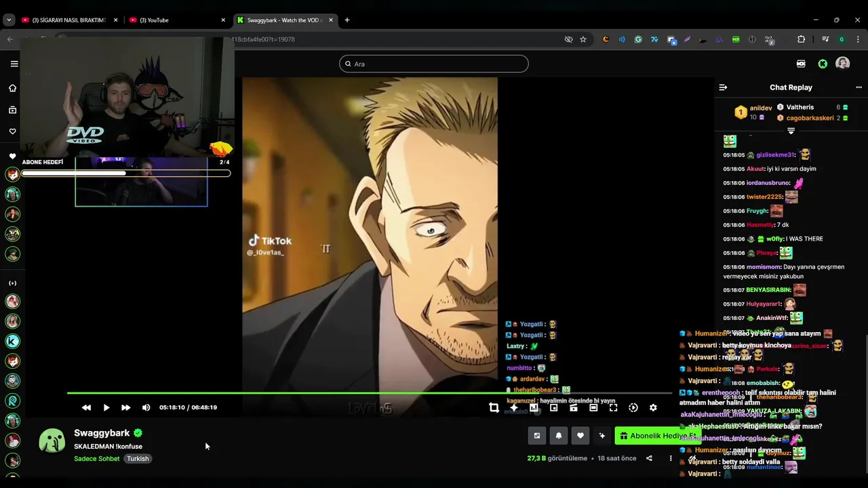
Task: Click the clapperboard icon in player controls
Action: [574, 407]
